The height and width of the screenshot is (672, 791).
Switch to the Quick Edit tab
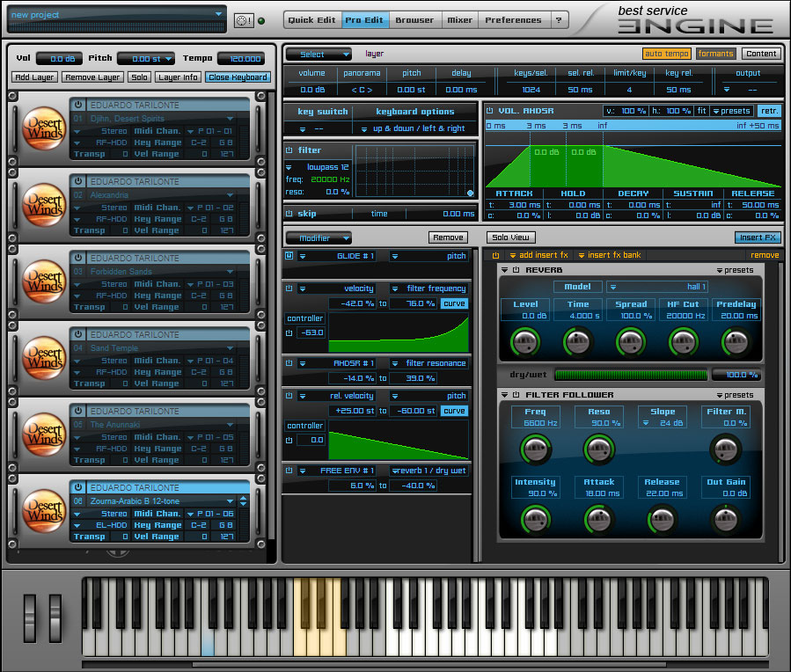coord(311,20)
